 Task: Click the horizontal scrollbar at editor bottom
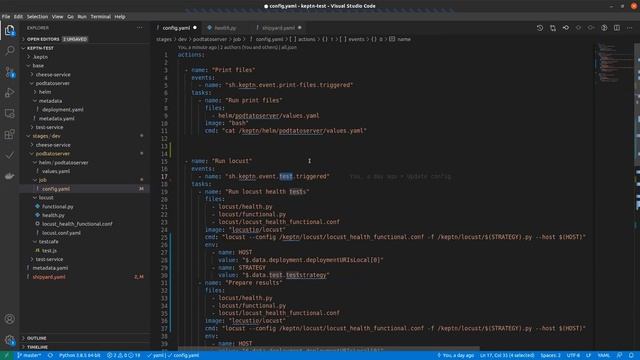[x=329, y=349]
